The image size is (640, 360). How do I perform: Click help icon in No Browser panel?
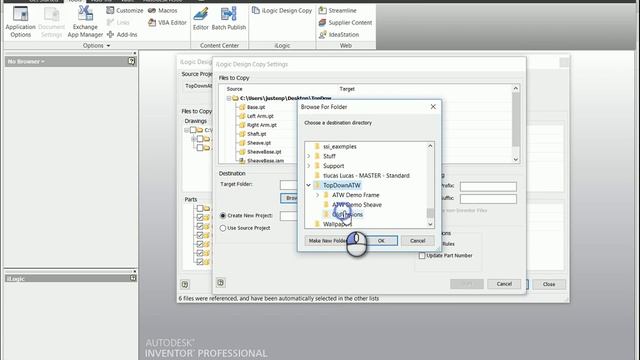click(x=131, y=61)
